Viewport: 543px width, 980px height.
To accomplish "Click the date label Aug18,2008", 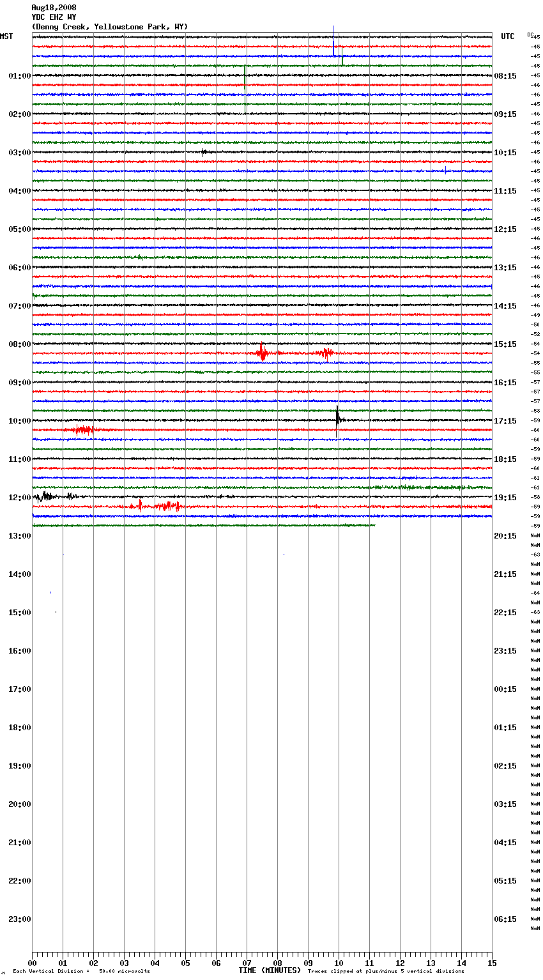I will (54, 8).
